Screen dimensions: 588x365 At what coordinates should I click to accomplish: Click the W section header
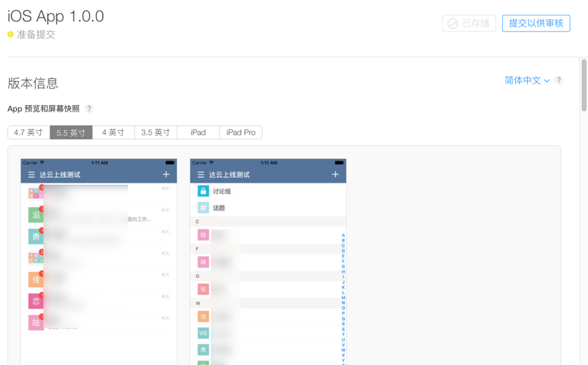pyautogui.click(x=268, y=303)
